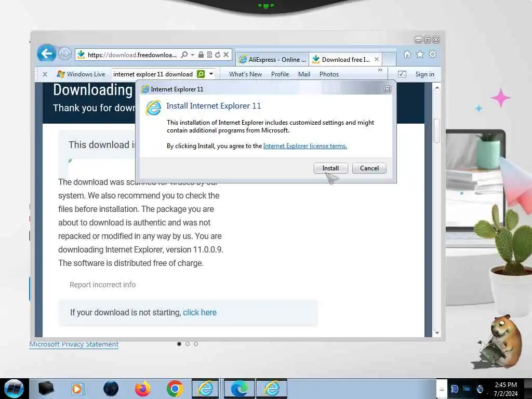Viewport: 532px width, 399px height.
Task: Click the address bar URL field
Action: [132, 55]
